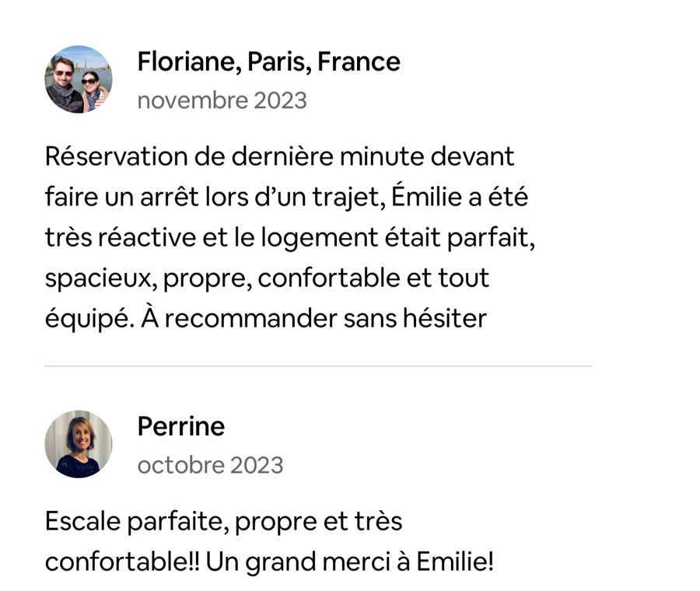Click the divider line between the reviews
This screenshot has height=591, width=700.
[x=318, y=366]
